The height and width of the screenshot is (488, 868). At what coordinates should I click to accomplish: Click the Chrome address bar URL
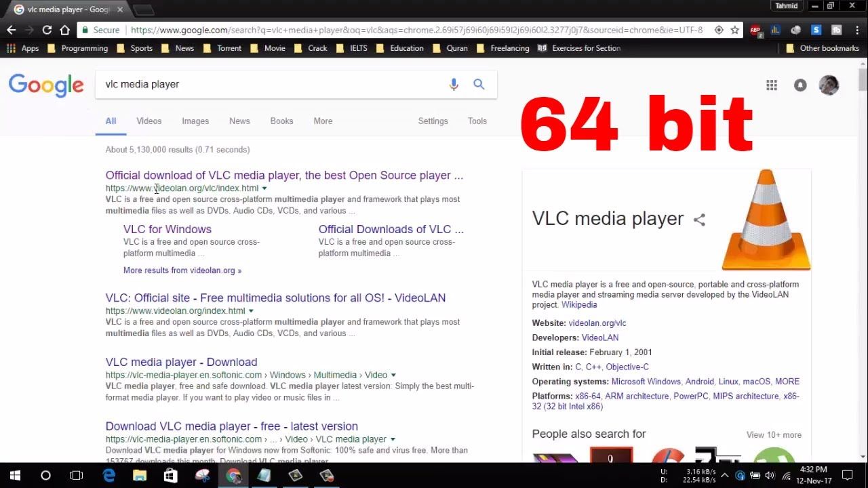tap(416, 30)
